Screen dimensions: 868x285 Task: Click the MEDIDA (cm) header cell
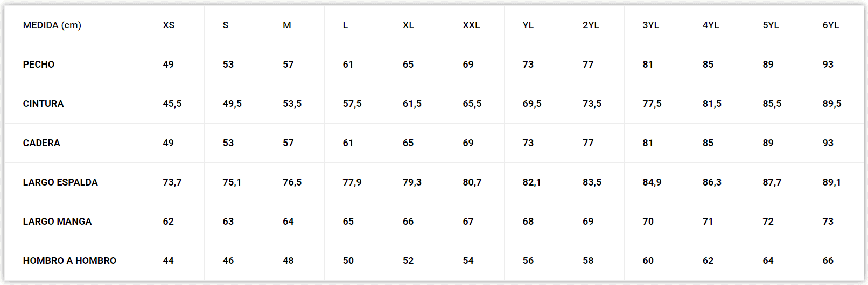pos(52,25)
